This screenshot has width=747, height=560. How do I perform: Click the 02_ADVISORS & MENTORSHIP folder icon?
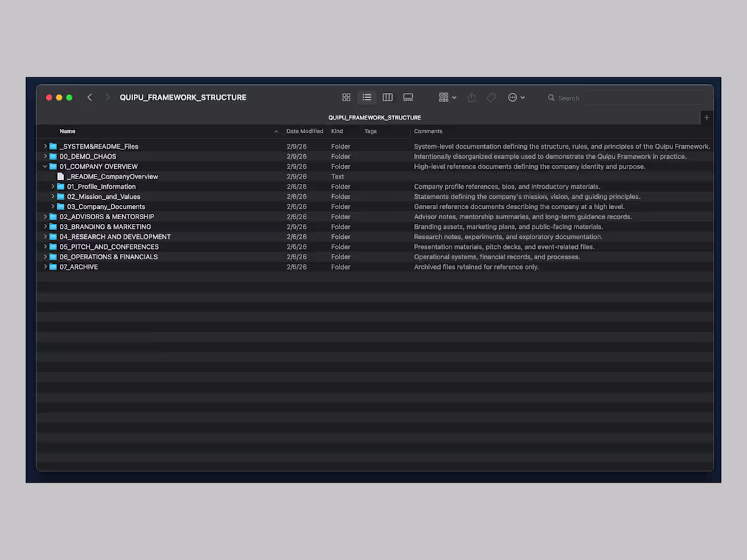coord(53,216)
